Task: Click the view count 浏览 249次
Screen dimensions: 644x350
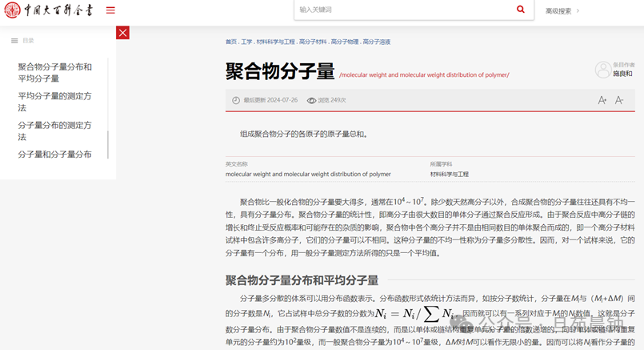Action: coord(332,100)
